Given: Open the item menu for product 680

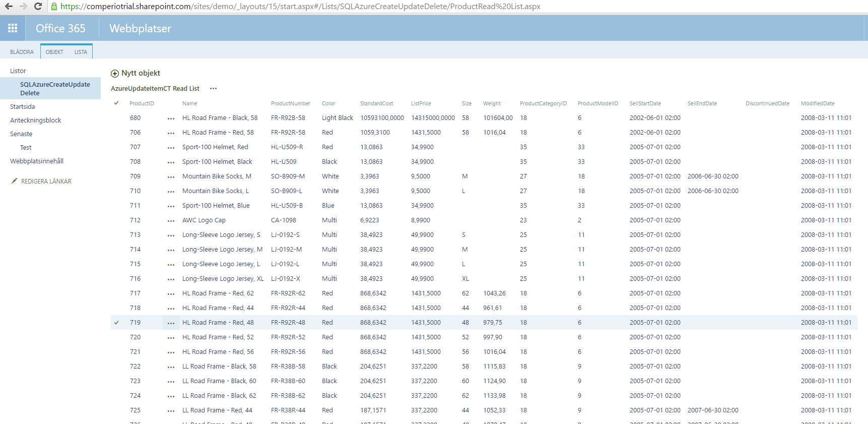Looking at the screenshot, I should point(171,118).
